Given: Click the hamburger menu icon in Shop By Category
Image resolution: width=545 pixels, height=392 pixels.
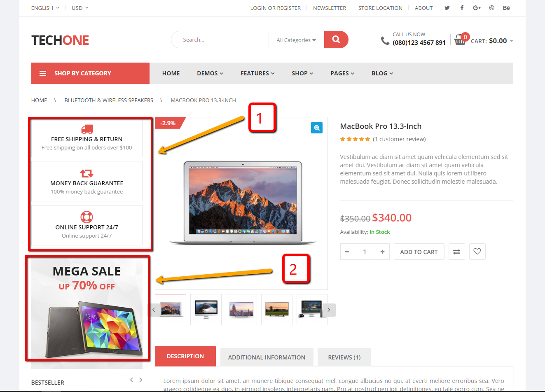Looking at the screenshot, I should pos(43,73).
